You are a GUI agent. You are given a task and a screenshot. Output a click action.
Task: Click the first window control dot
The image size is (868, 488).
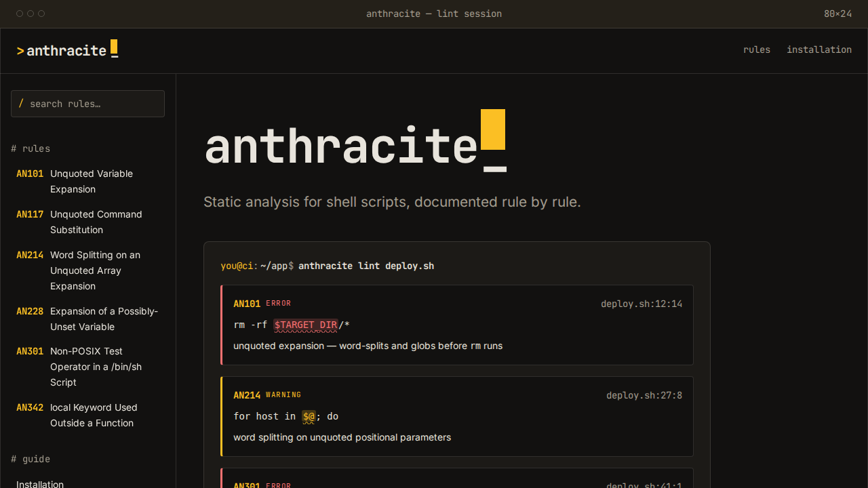click(20, 14)
